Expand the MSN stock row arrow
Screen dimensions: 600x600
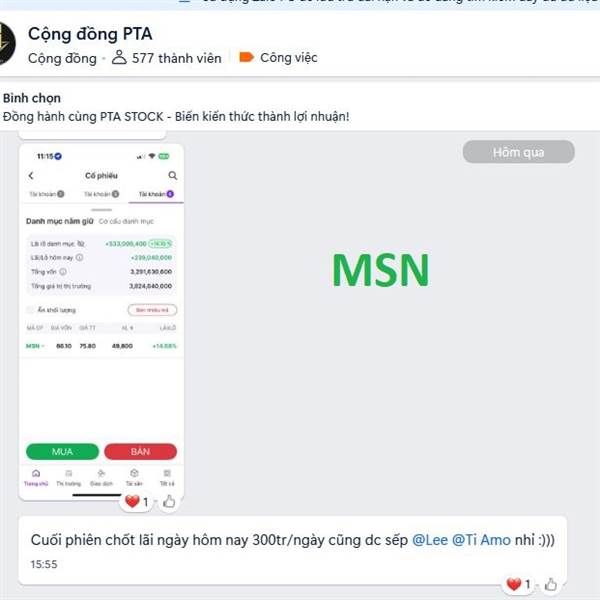click(43, 346)
